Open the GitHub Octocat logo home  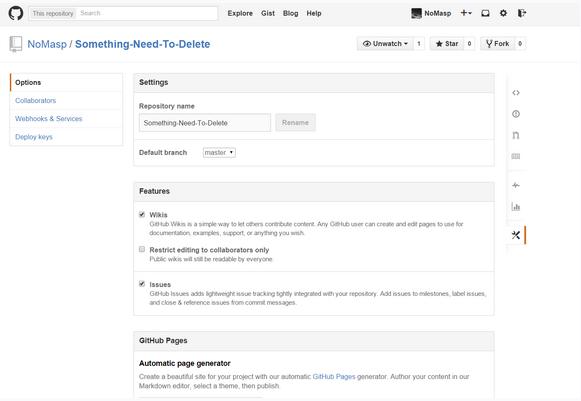click(x=16, y=13)
